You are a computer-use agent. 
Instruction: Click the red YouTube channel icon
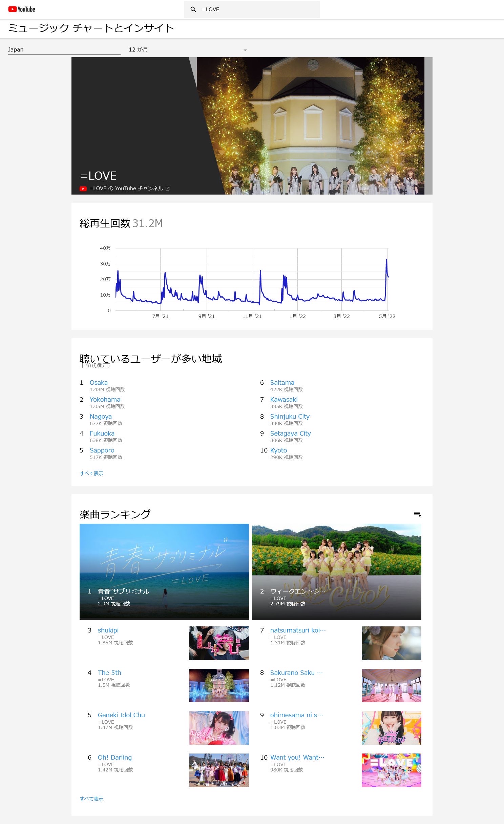(83, 189)
